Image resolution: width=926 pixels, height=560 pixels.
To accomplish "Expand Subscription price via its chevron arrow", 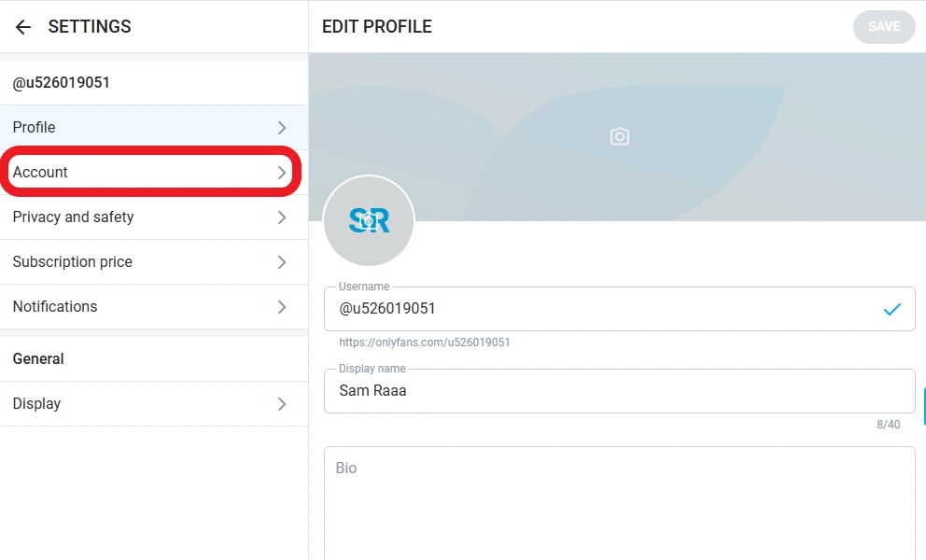I will (x=282, y=262).
